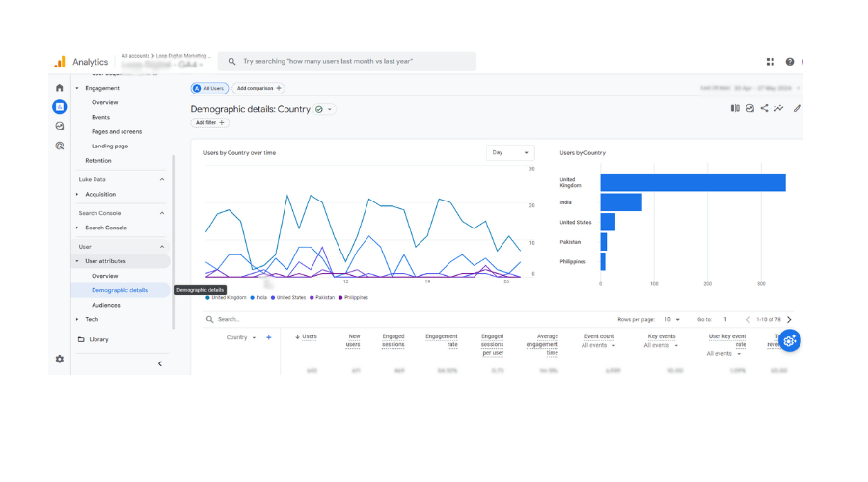Share this report

764,109
